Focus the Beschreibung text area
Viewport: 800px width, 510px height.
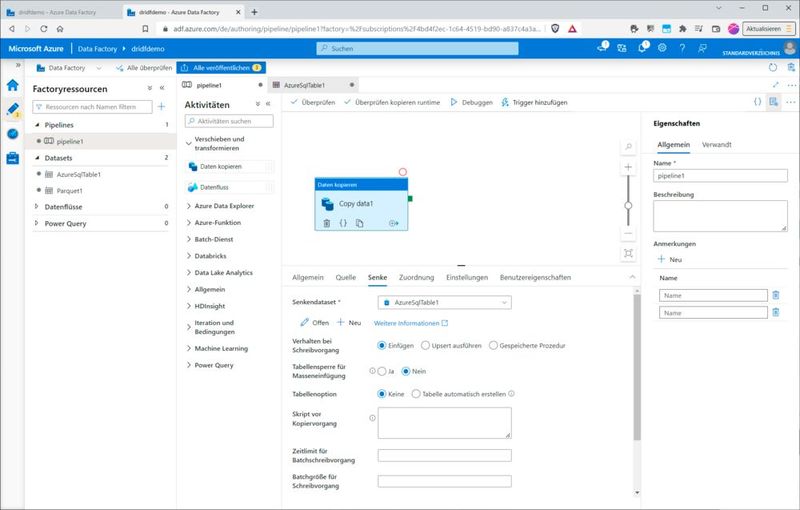click(720, 216)
